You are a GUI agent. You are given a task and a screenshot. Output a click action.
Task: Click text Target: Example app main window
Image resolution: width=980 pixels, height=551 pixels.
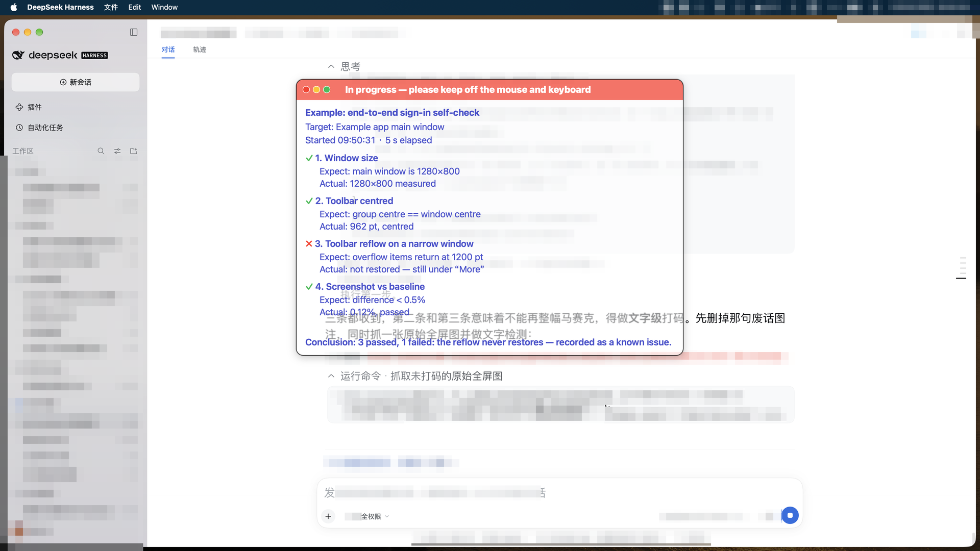tap(375, 127)
